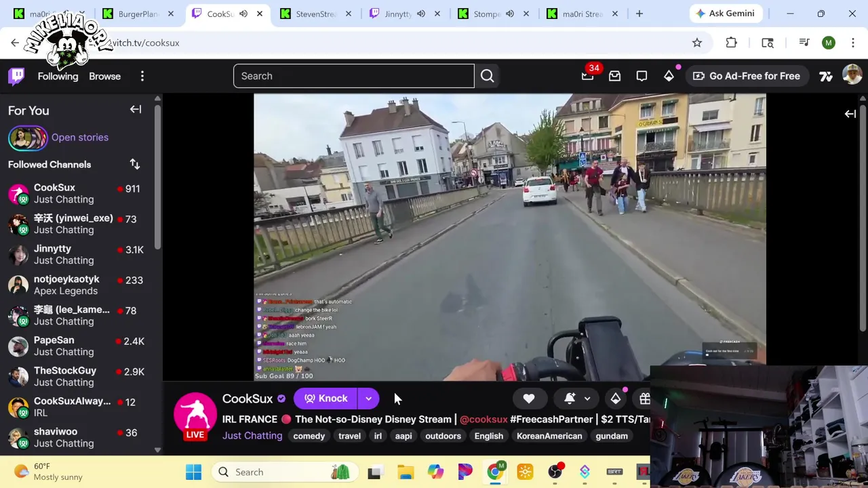Click Go Ad-Free for Free
This screenshot has width=868, height=488.
(747, 76)
